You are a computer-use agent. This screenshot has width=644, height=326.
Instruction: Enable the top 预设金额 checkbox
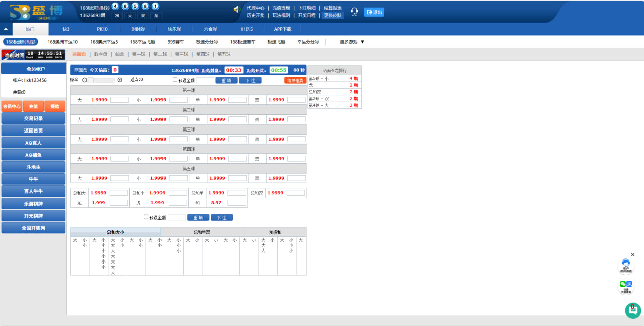[175, 80]
